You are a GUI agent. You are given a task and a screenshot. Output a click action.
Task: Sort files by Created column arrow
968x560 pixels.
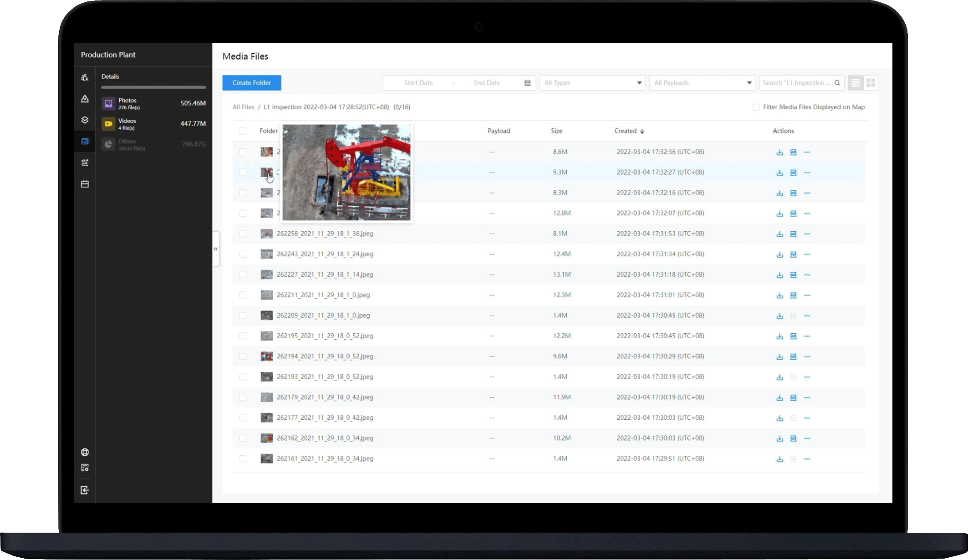[642, 132]
